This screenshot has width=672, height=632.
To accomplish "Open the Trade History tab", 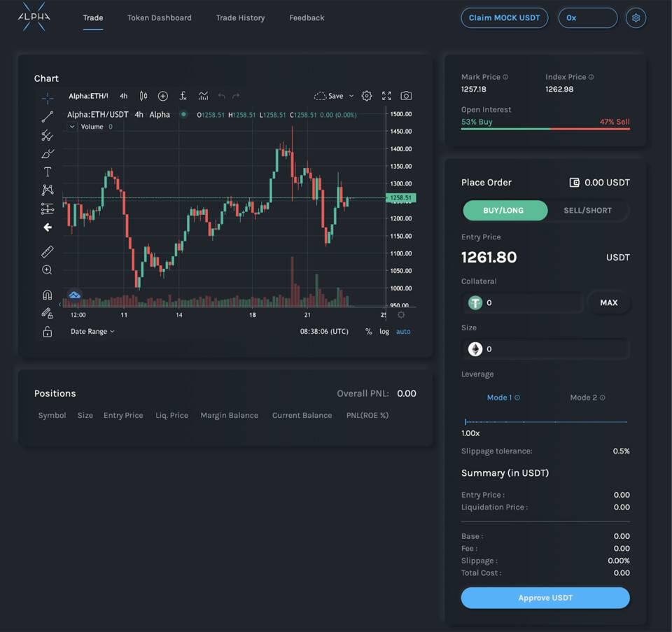I will pyautogui.click(x=240, y=18).
